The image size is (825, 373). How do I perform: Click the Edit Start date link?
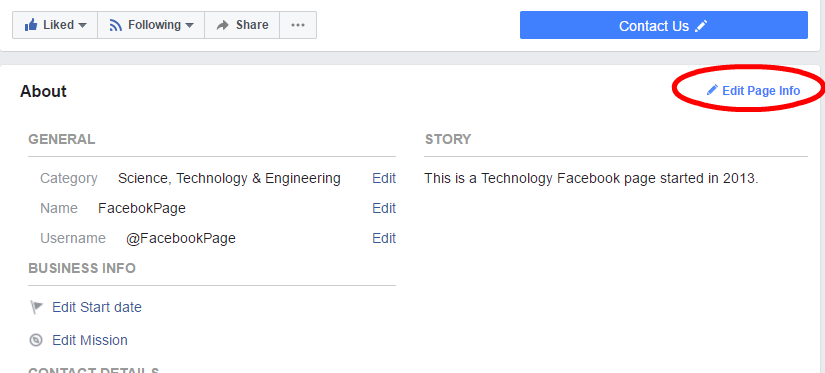coord(97,307)
